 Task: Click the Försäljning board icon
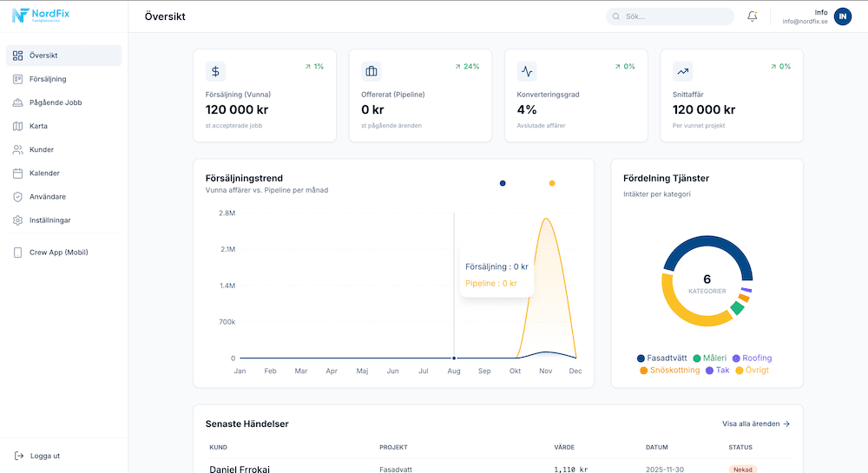(17, 79)
